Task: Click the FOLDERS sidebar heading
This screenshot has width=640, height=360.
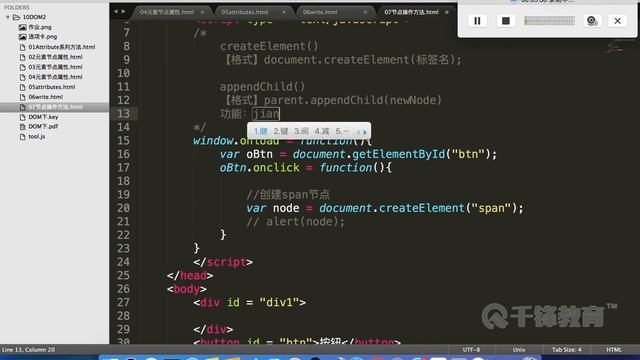Action: tap(17, 7)
